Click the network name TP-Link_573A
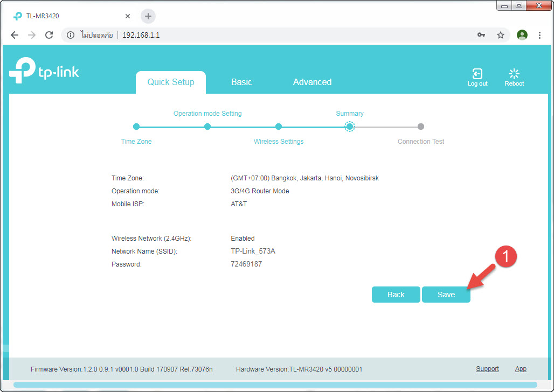This screenshot has width=554, height=392. pyautogui.click(x=253, y=251)
